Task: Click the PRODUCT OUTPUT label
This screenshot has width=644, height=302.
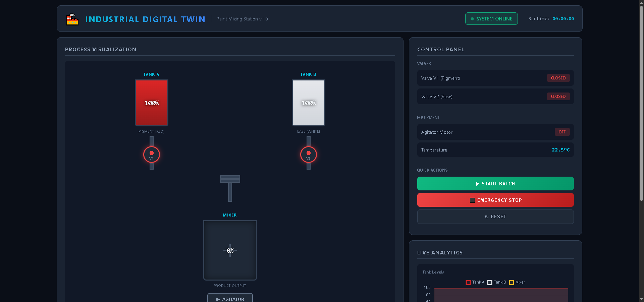Action: 230,286
